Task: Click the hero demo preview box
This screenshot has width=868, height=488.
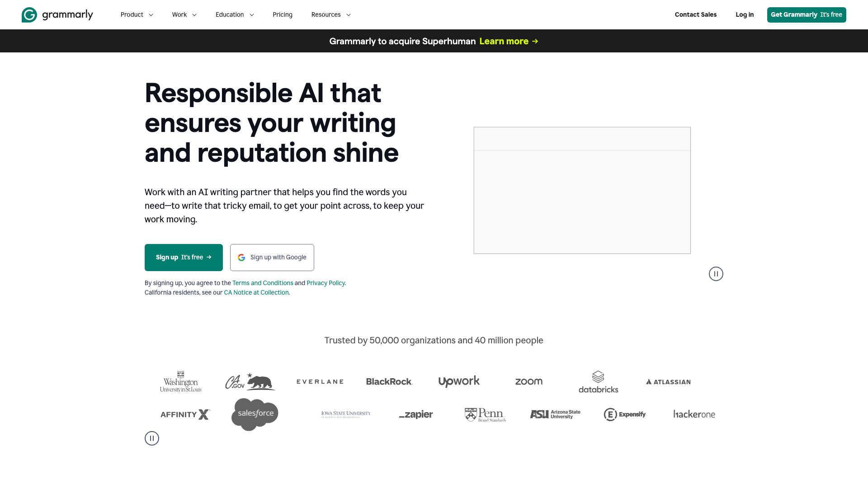Action: coord(582,190)
